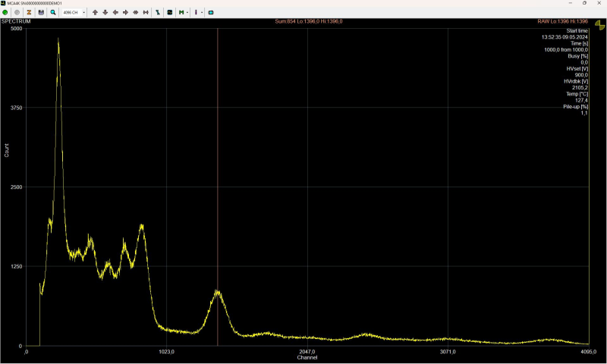Click the application icon in title bar

[3, 3]
